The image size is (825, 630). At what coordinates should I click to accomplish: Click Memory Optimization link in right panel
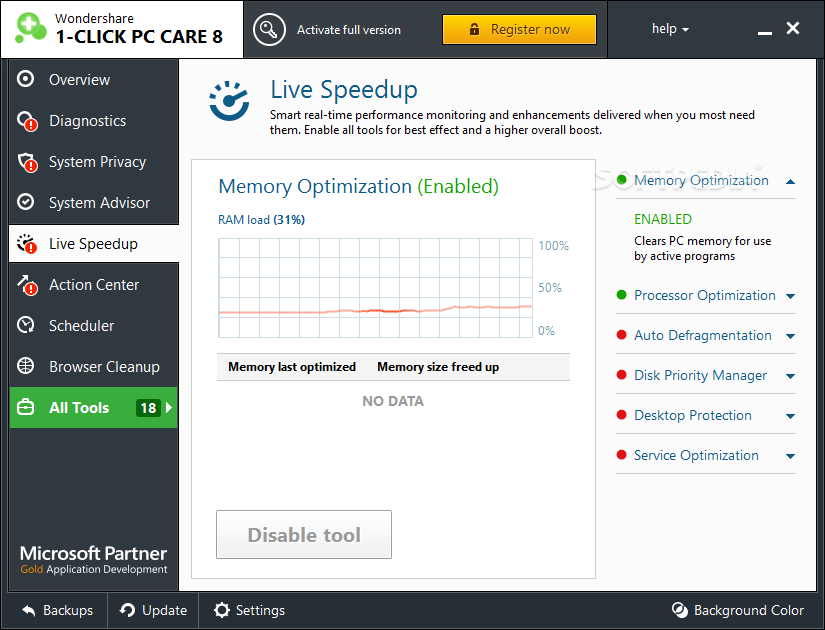(701, 180)
